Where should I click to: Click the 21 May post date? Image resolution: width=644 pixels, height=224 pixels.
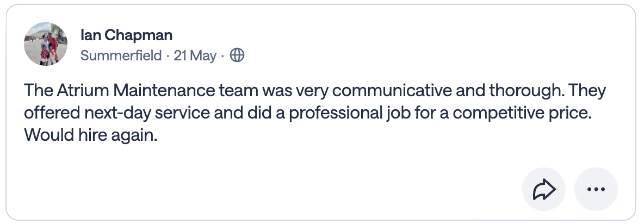[195, 55]
